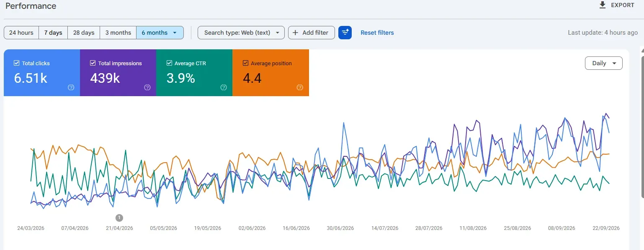Click the 07/04/2026 axis date label
Viewport: 644px width, 250px height.
click(x=75, y=228)
